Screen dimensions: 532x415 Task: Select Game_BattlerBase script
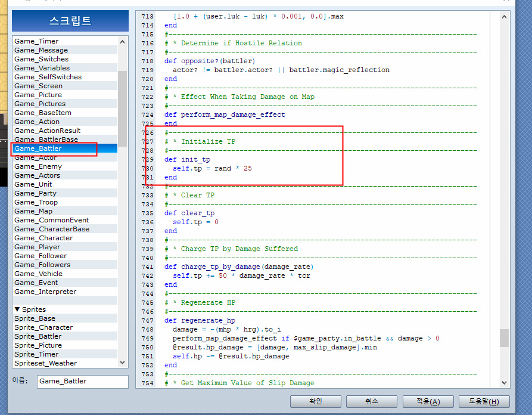tap(65, 140)
